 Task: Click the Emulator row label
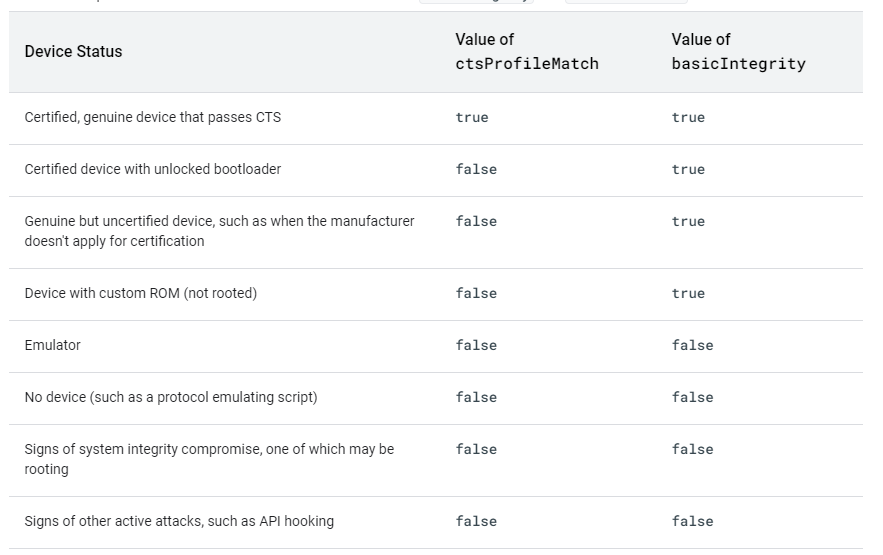53,345
